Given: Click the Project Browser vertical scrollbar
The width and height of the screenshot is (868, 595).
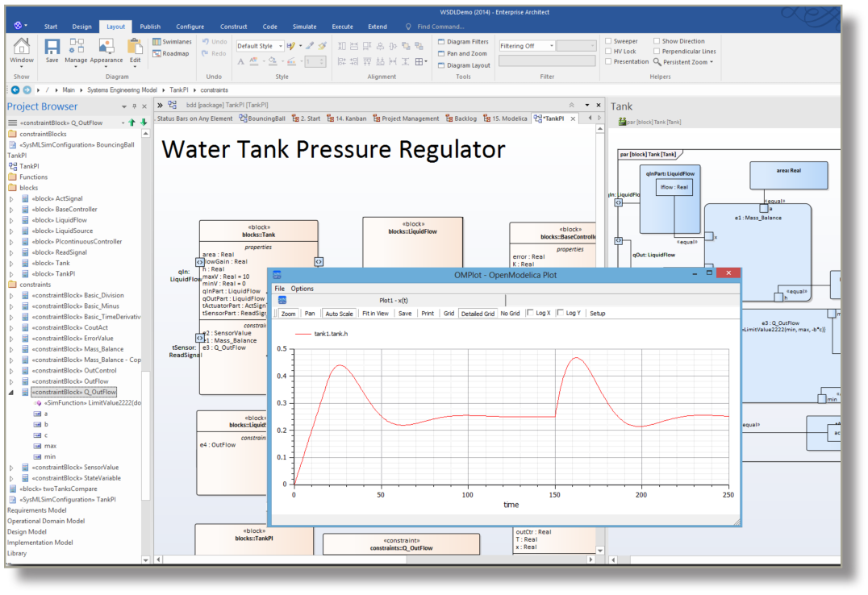Looking at the screenshot, I should (x=145, y=322).
